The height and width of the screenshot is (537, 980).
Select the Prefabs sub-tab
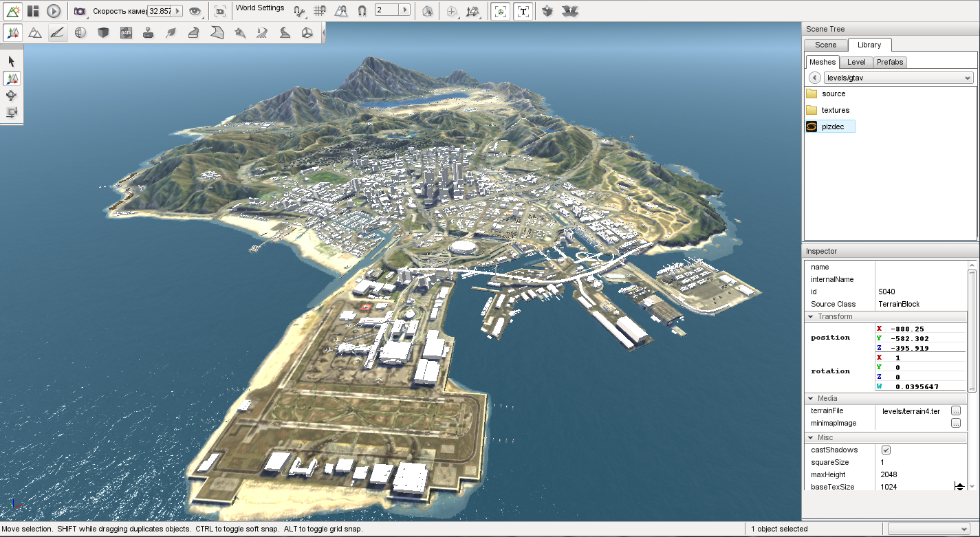(890, 62)
